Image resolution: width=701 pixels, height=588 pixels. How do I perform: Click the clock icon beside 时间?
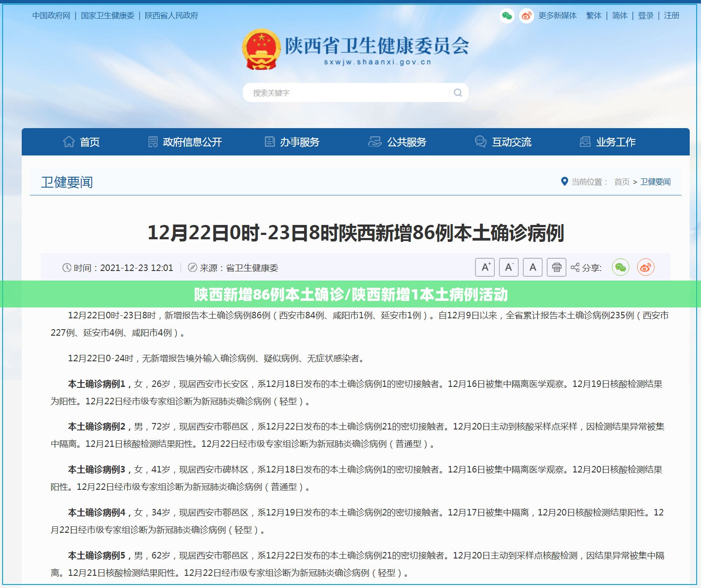click(x=67, y=268)
